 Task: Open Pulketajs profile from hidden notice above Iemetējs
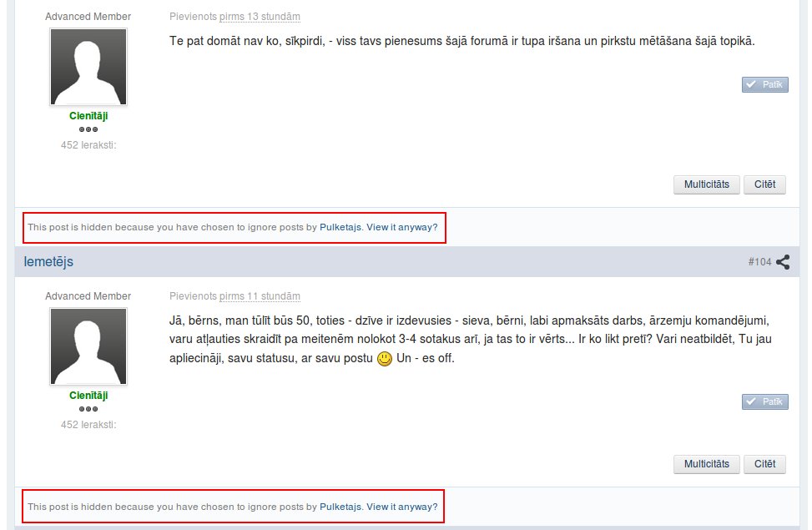pyautogui.click(x=340, y=227)
